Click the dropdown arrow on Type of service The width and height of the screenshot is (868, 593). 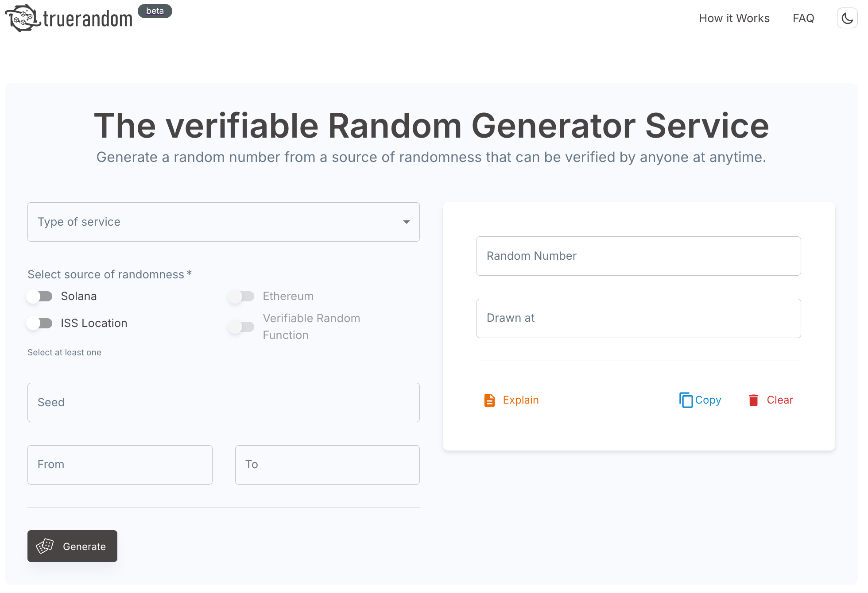pyautogui.click(x=406, y=222)
